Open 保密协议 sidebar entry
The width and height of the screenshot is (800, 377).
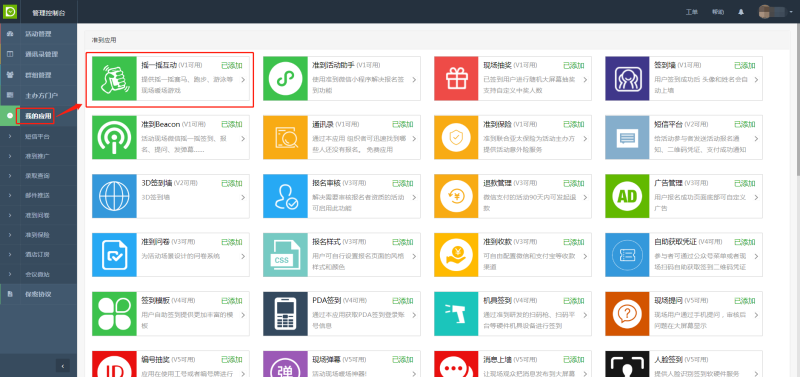pyautogui.click(x=38, y=294)
